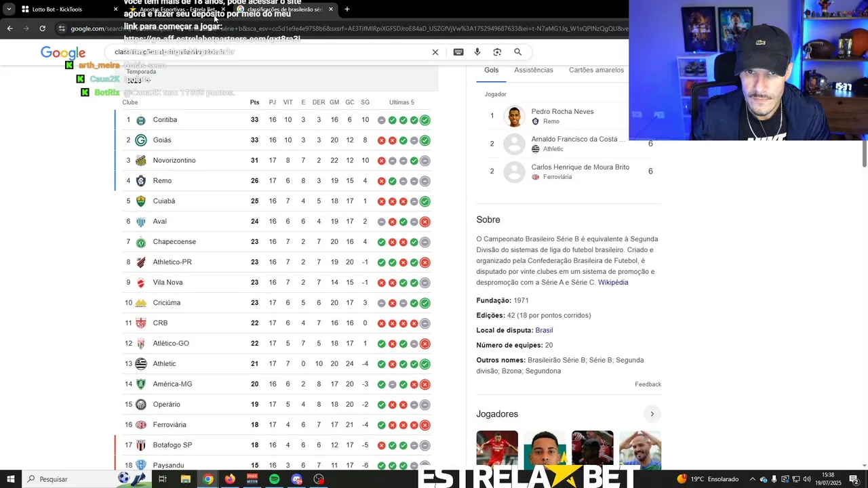Select Cuiabá in the standings table

pos(164,201)
